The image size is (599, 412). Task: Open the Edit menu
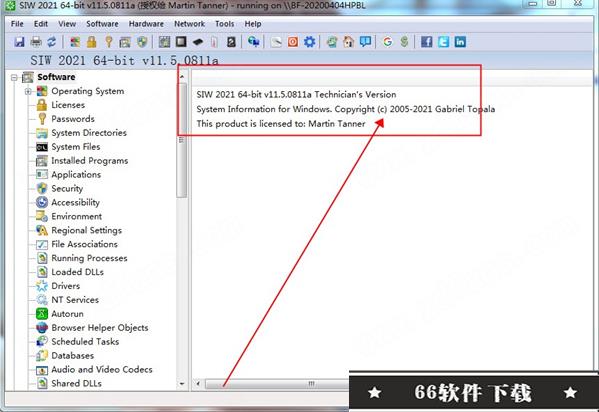(x=41, y=24)
